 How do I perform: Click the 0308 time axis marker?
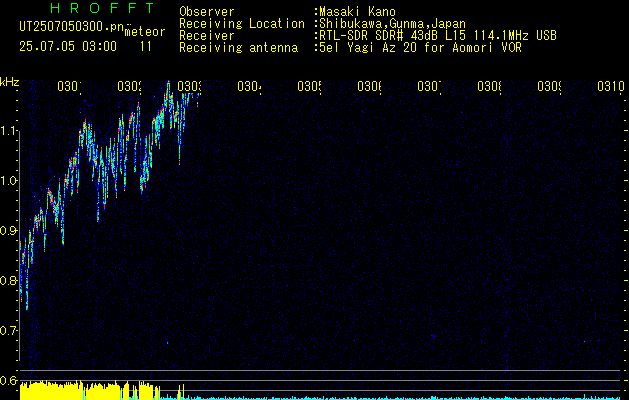point(489,86)
